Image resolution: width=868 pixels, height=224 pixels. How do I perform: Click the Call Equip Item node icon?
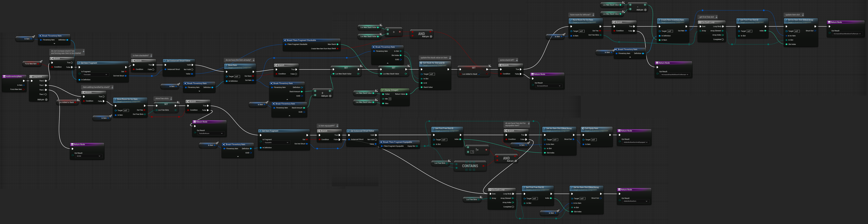pyautogui.click(x=583, y=128)
